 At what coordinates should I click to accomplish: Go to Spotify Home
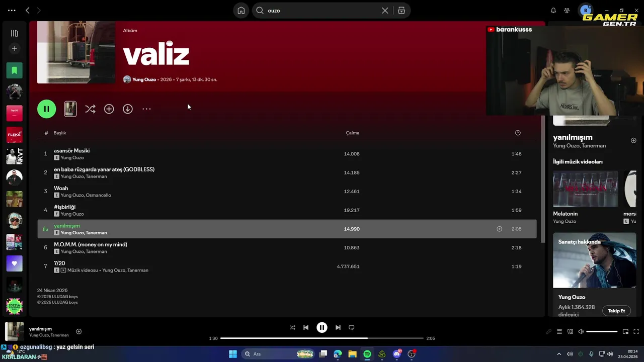click(x=241, y=10)
